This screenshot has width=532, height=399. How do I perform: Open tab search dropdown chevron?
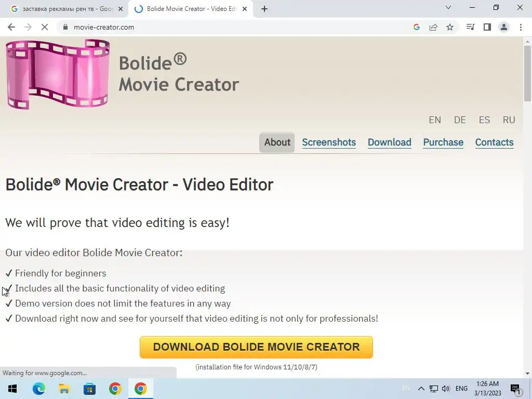point(448,7)
